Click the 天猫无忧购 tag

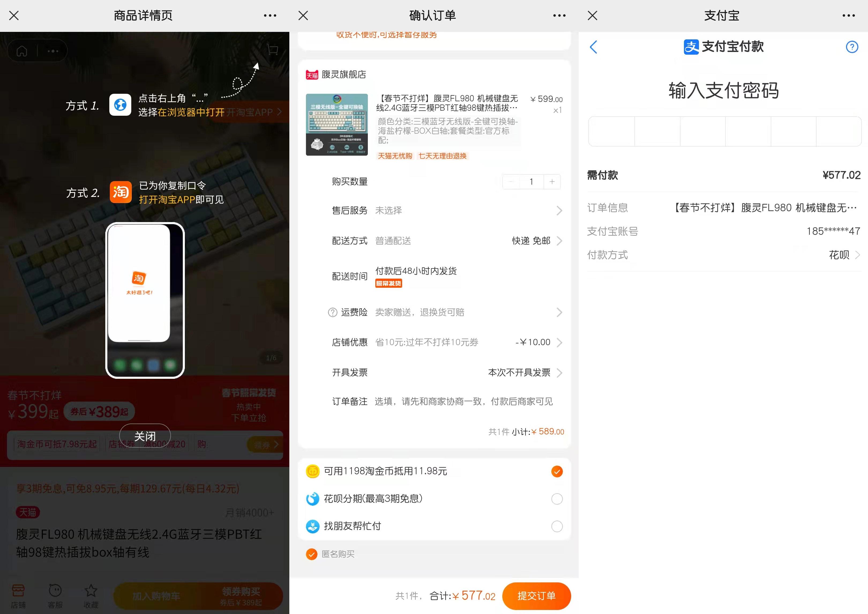point(395,156)
